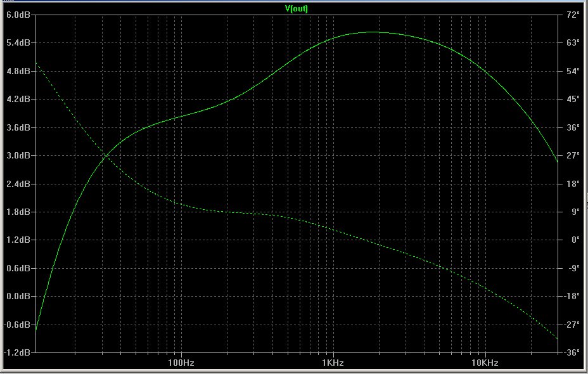Click the 0° phase axis label

coord(575,240)
